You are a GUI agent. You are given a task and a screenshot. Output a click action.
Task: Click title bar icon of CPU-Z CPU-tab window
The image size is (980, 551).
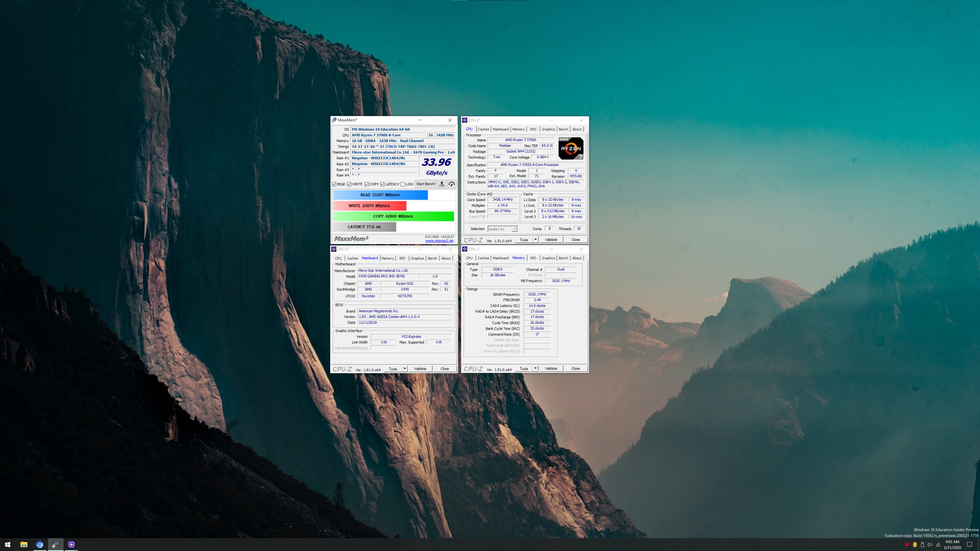464,120
